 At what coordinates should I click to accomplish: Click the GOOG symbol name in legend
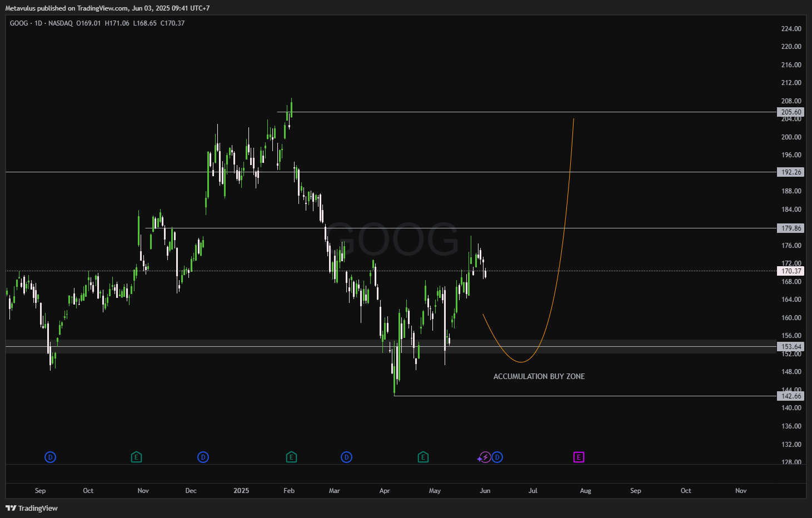[x=19, y=23]
